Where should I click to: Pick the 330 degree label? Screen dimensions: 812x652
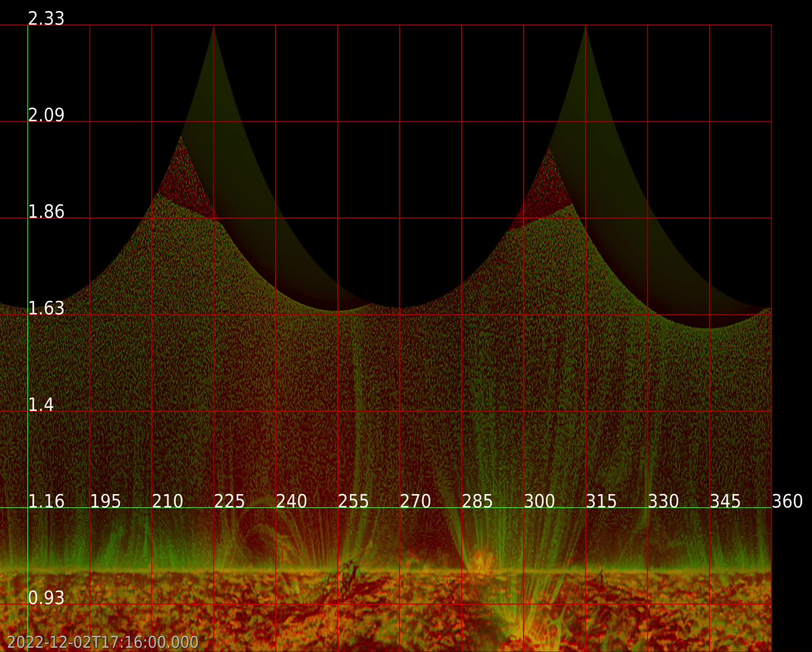[x=663, y=501]
